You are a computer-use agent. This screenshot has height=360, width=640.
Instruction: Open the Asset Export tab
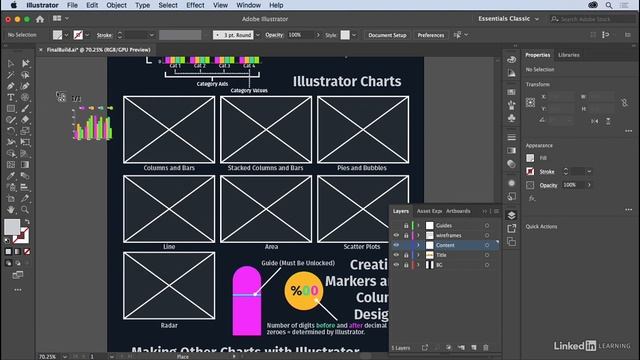tap(429, 211)
